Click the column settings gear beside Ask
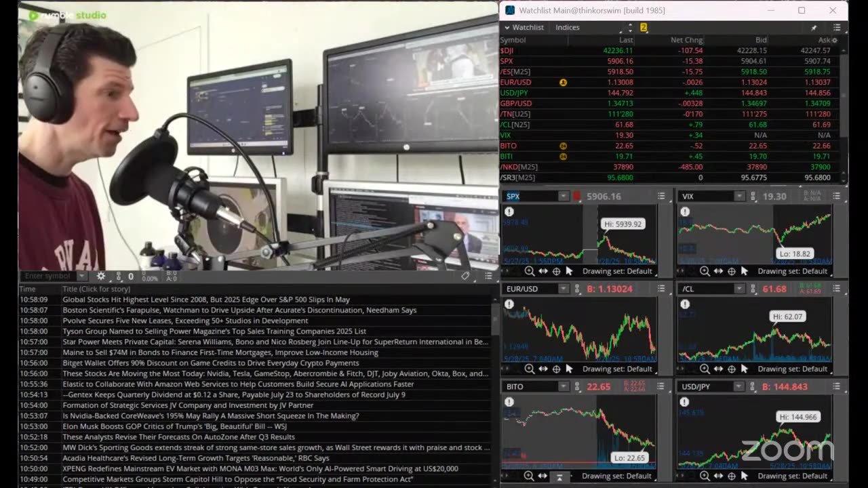 (835, 40)
